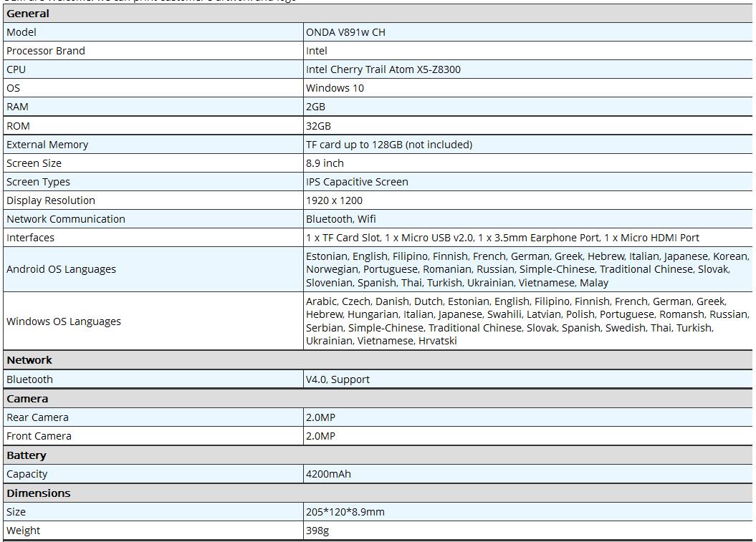Click the 'Intel' processor brand value

coord(316,51)
